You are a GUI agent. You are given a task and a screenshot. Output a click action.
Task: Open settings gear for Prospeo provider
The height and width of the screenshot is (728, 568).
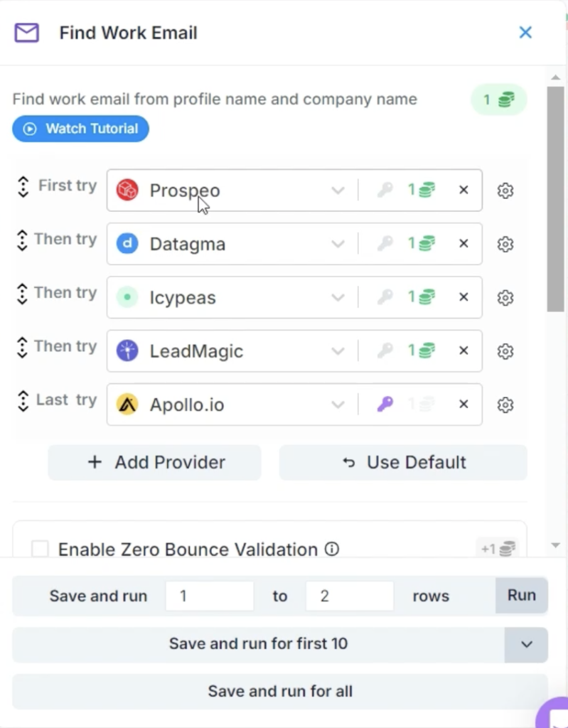(x=505, y=191)
